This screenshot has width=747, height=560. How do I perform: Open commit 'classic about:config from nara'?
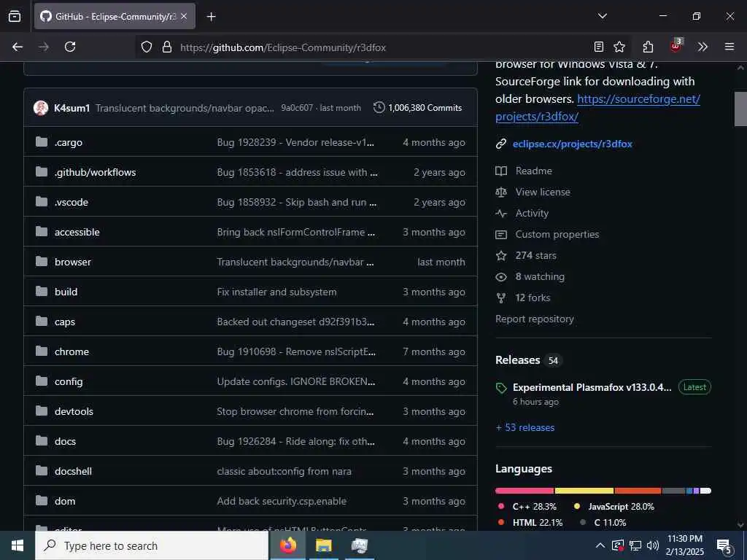284,472
